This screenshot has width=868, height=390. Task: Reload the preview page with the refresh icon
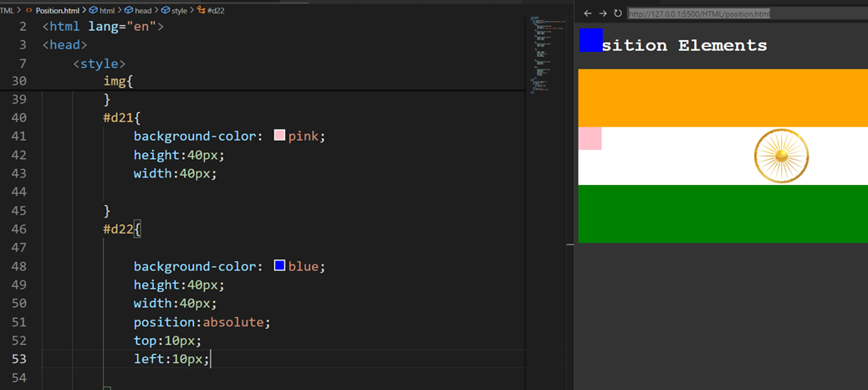pyautogui.click(x=618, y=13)
